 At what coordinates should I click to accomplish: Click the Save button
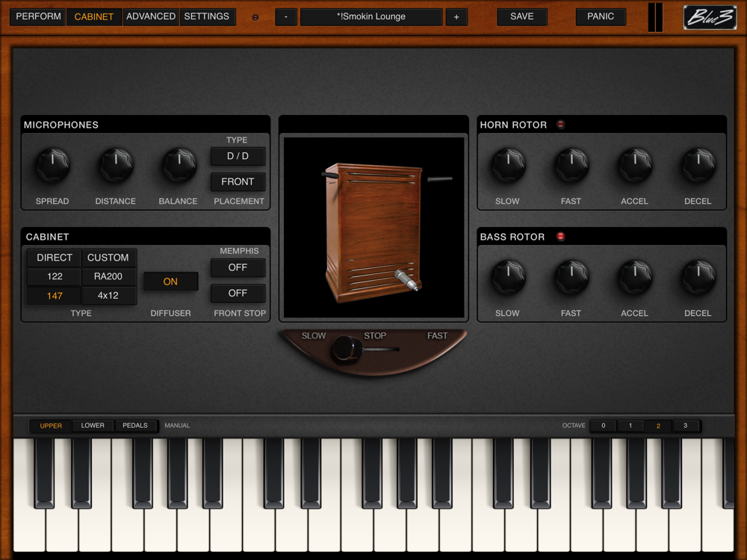521,16
